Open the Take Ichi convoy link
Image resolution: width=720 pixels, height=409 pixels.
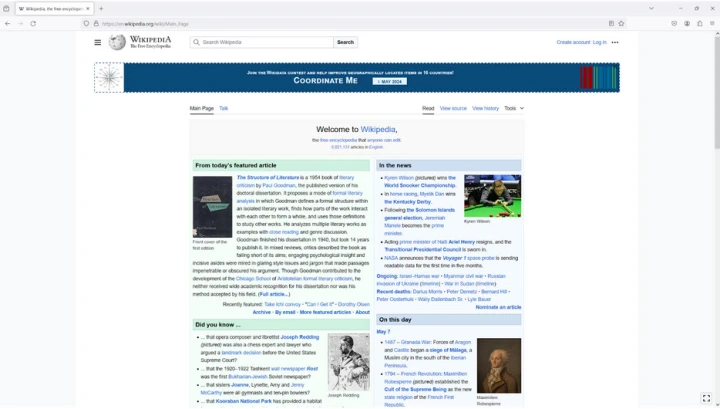(x=282, y=304)
